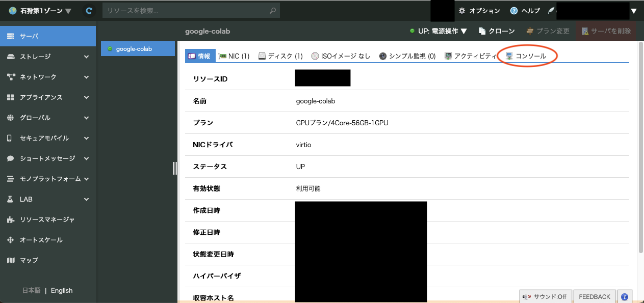Click the サーバ sidebar icon

(11, 36)
